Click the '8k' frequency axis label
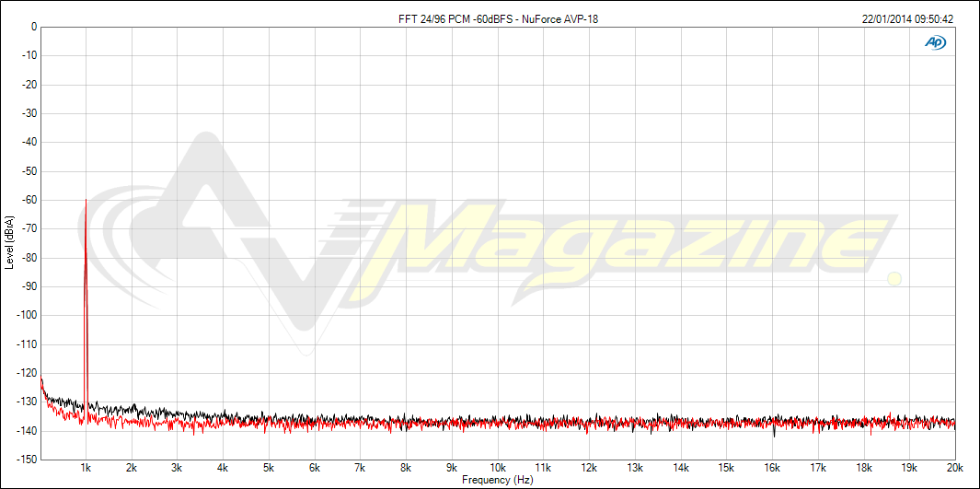 click(406, 468)
